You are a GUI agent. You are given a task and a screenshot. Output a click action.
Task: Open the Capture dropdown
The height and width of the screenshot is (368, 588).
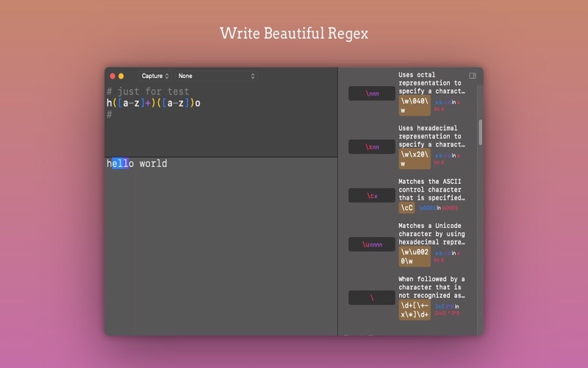tap(155, 76)
